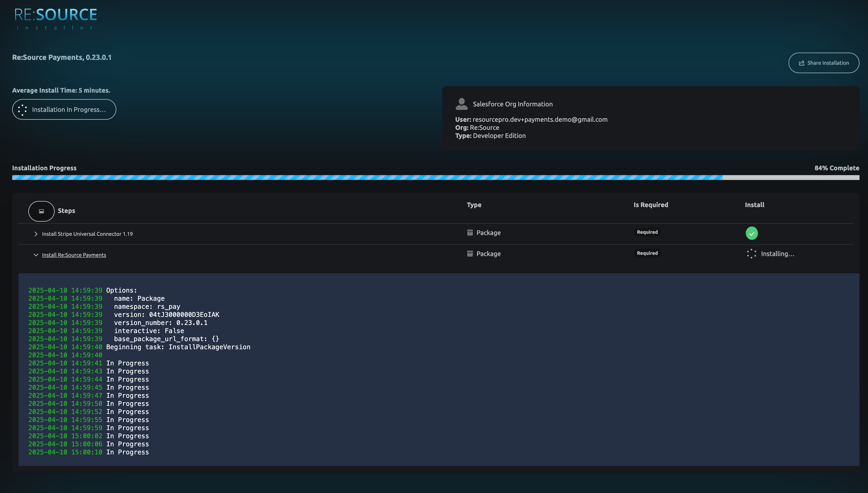This screenshot has height=493, width=868.
Task: Click the share arrow icon in Share Installation
Action: (x=801, y=63)
